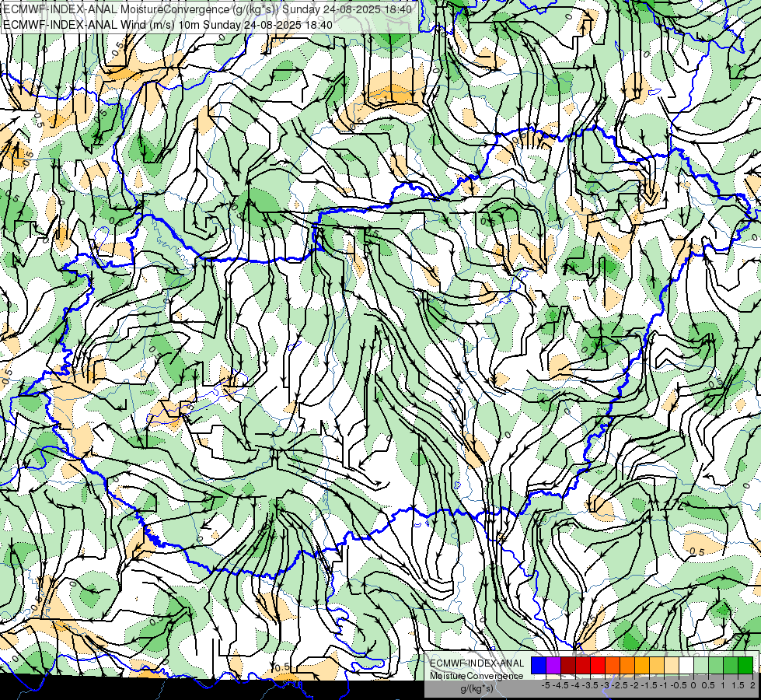Viewport: 761px width, 700px height.
Task: Pick the light green swatch between 0.5 and 1
Action: [x=716, y=665]
